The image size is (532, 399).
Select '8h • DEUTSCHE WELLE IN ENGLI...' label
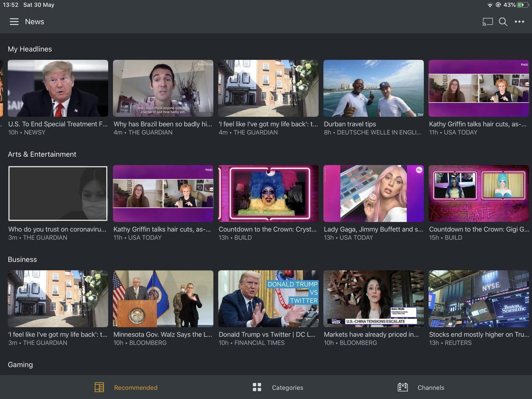click(x=372, y=132)
